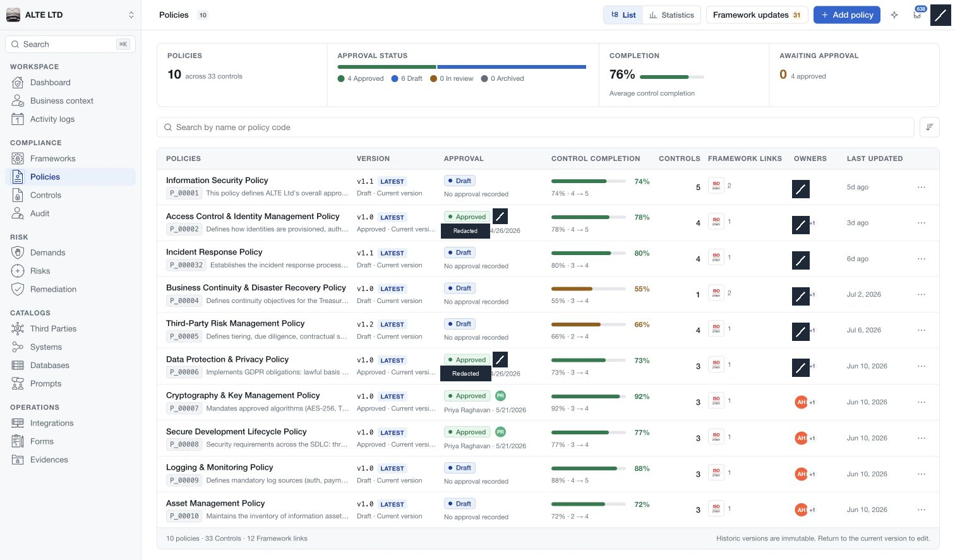Open the notifications inbox icon
Viewport: 955px width, 560px height.
point(917,15)
